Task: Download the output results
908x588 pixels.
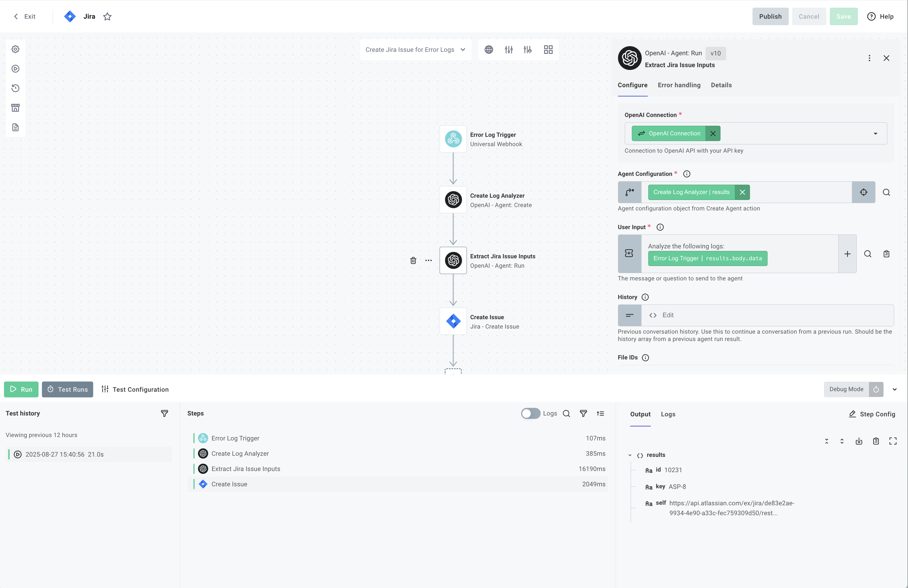Action: (x=859, y=441)
